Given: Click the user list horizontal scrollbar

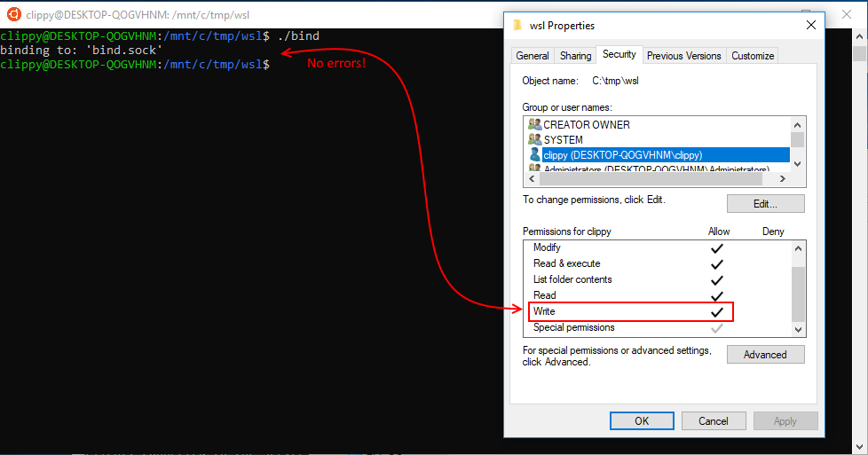Looking at the screenshot, I should pyautogui.click(x=651, y=179).
